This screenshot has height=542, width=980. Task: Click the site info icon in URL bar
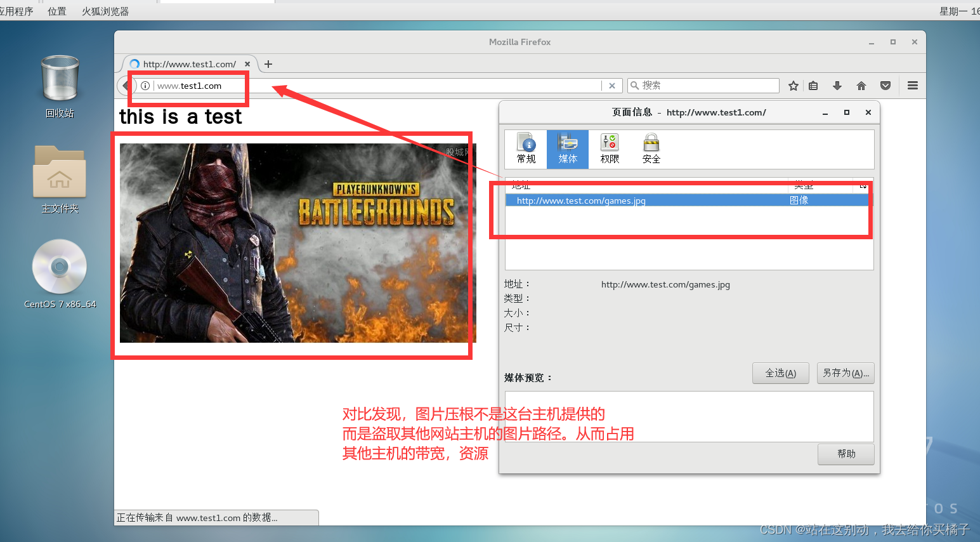click(145, 86)
